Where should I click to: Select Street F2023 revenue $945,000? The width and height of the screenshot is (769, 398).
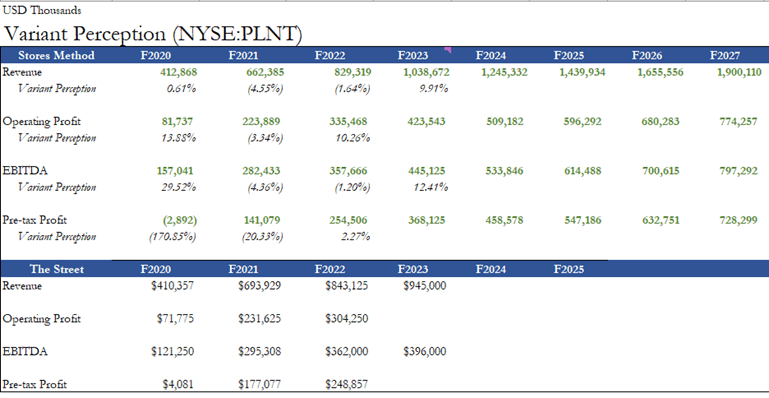425,286
